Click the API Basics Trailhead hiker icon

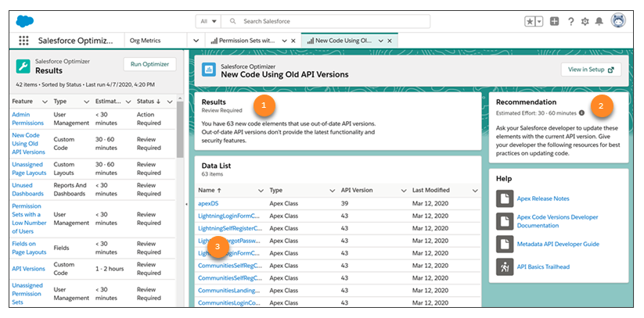[505, 266]
